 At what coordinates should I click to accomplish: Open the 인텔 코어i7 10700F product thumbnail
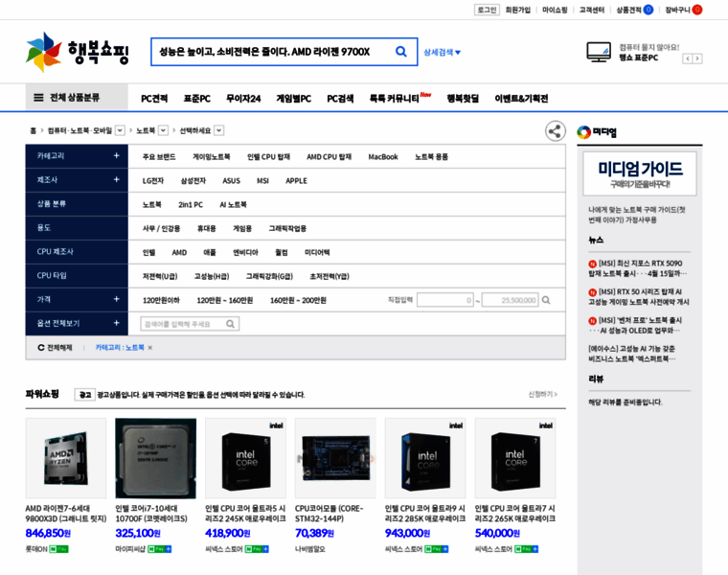coord(155,458)
